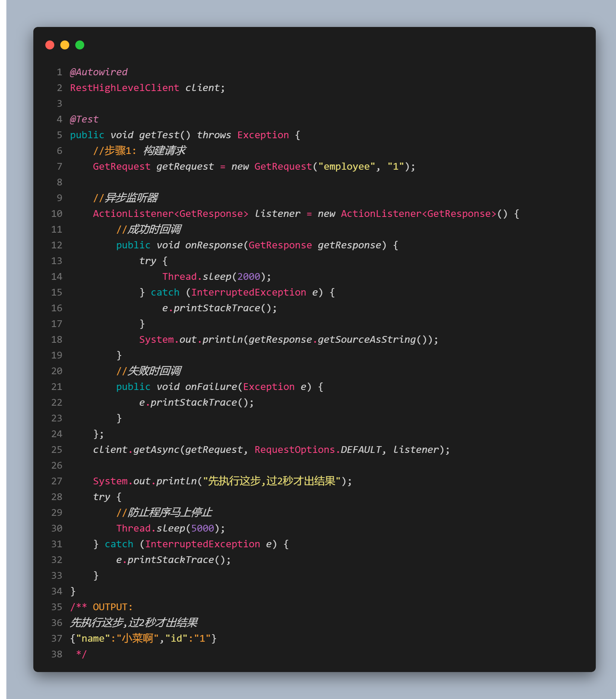Click the comment //防止程序马上停止

[164, 512]
